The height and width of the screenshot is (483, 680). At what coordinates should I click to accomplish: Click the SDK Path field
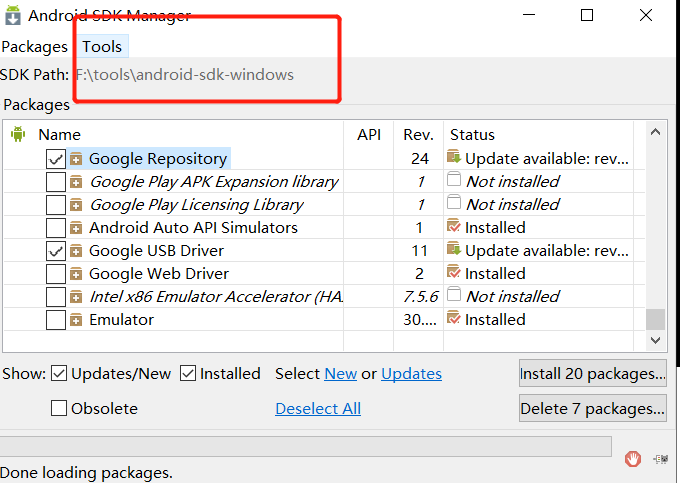tap(185, 75)
